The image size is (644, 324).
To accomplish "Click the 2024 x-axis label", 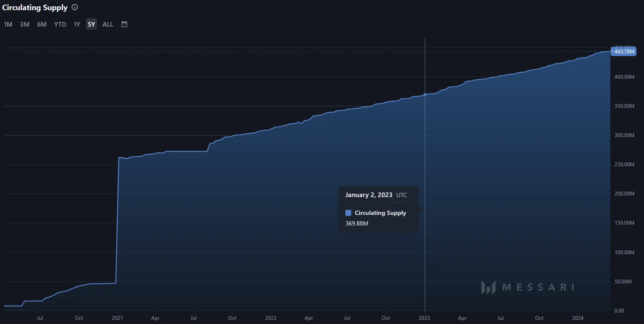I will (578, 318).
